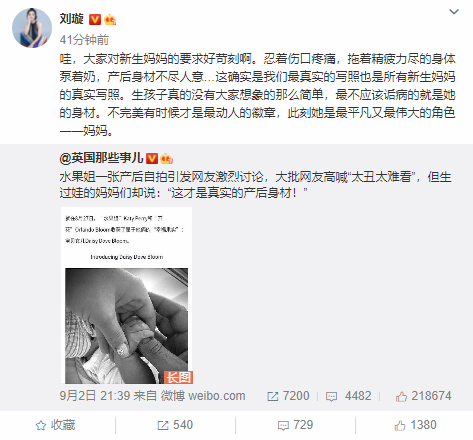
Task: Like the original post with 218674 likes
Action: click(423, 396)
